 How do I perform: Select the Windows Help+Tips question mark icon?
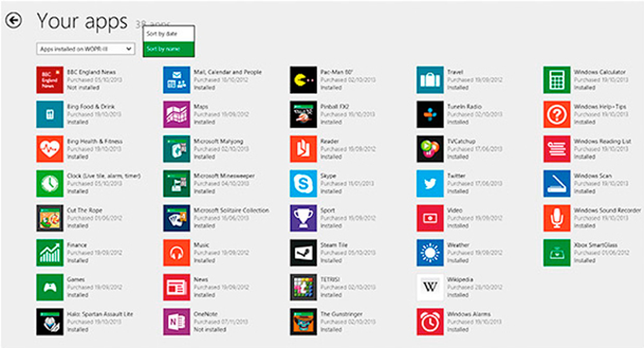[557, 115]
